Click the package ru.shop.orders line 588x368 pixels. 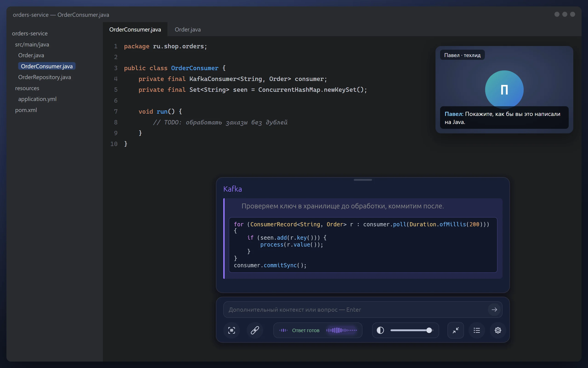coord(165,46)
